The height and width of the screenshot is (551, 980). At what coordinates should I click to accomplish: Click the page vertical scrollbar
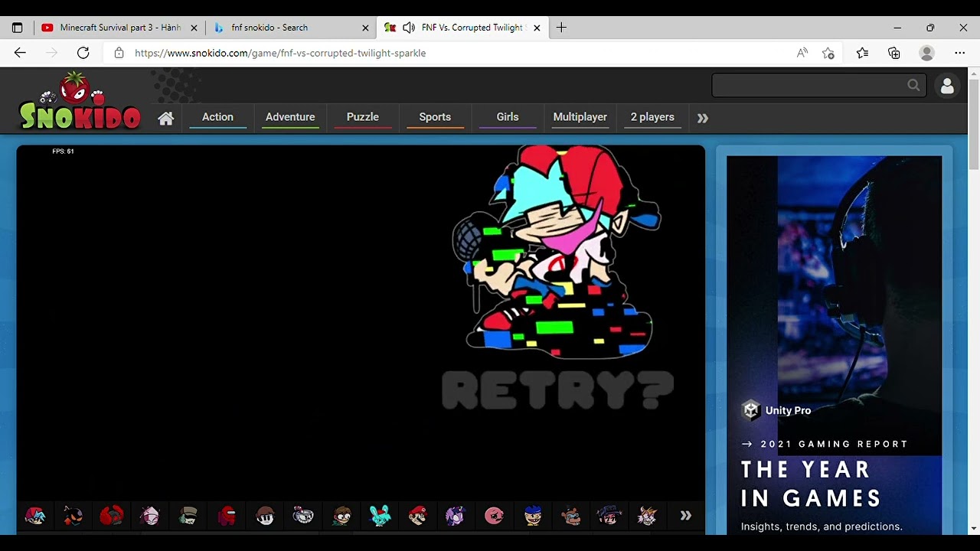click(974, 125)
